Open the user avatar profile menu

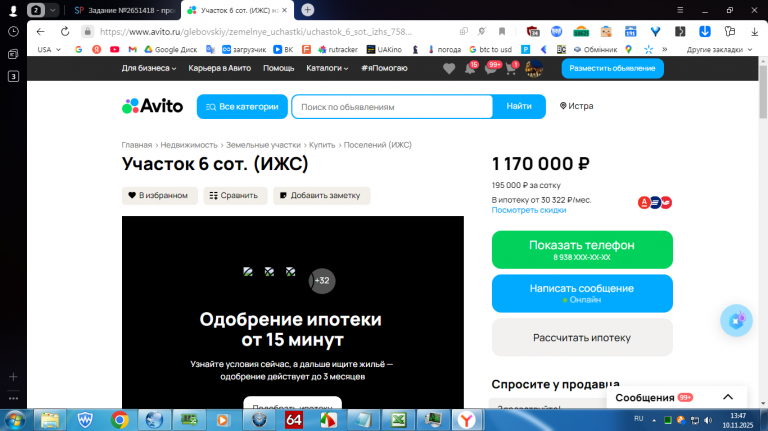[534, 69]
